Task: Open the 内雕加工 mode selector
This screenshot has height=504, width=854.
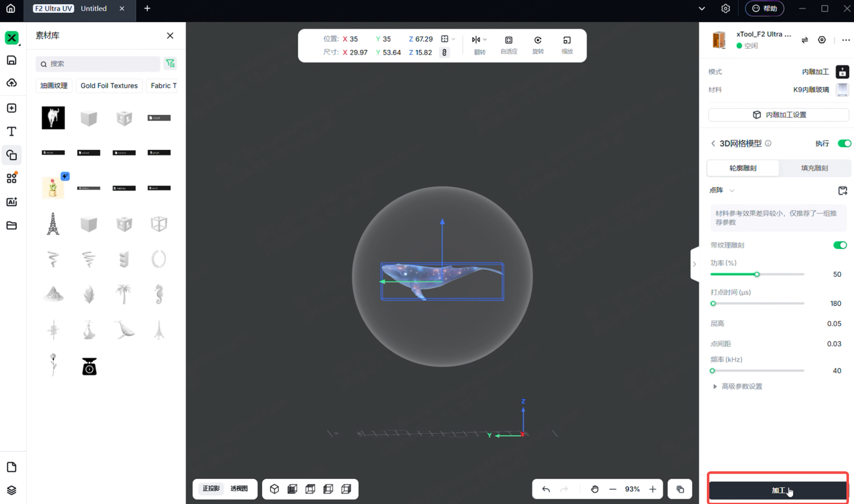Action: click(842, 72)
